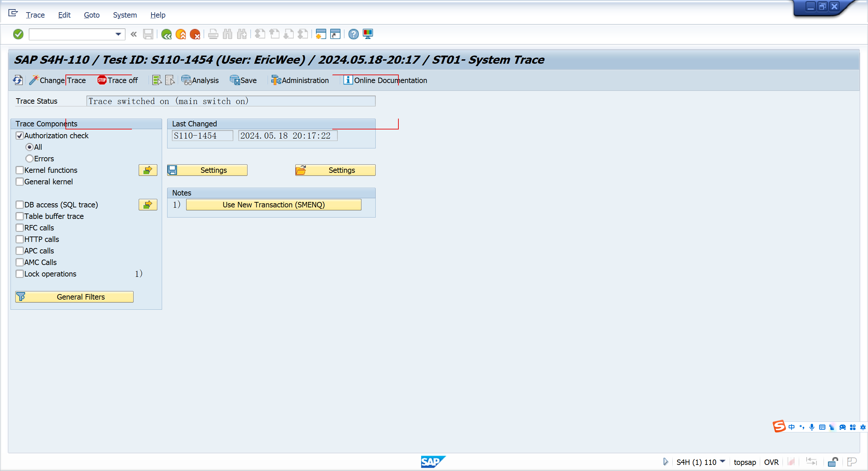
Task: Open the Goto menu
Action: click(92, 15)
